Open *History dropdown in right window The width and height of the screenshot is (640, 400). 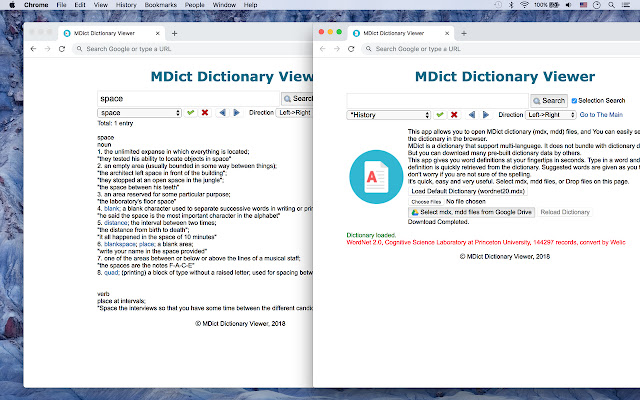click(389, 115)
